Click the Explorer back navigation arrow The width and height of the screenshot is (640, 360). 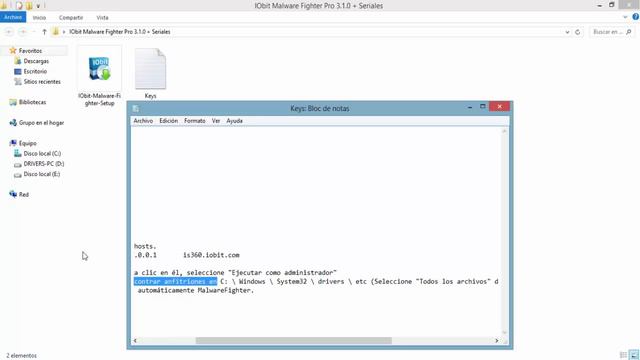click(9, 32)
